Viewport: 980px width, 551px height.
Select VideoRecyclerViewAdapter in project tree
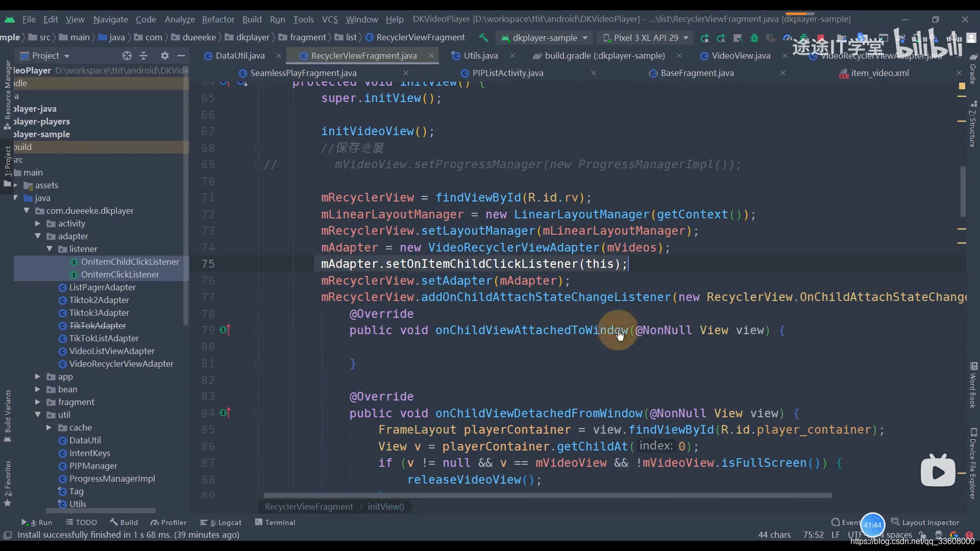121,364
